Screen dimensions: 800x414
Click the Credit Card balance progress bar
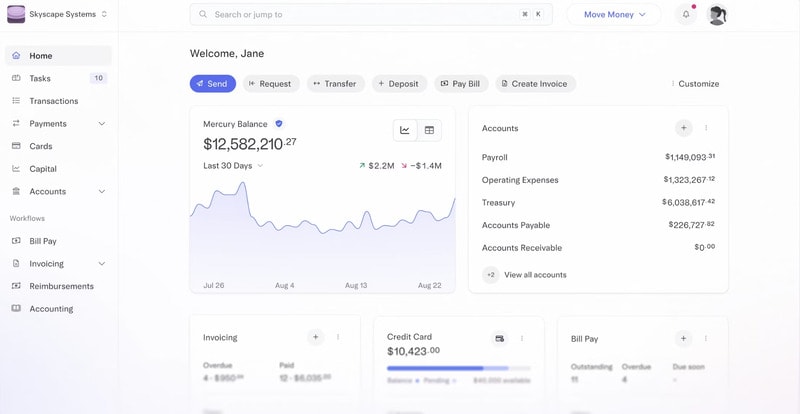coord(458,368)
